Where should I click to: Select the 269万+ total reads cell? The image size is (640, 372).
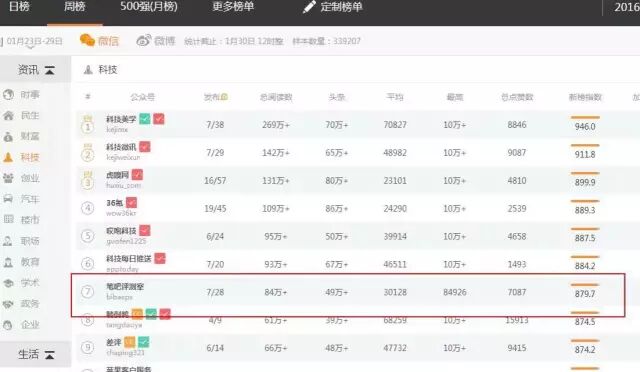(276, 125)
